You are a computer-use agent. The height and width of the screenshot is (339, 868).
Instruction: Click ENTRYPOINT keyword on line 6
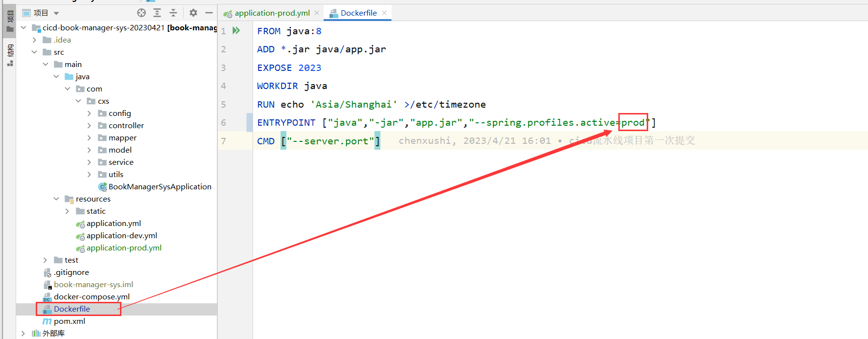click(286, 122)
